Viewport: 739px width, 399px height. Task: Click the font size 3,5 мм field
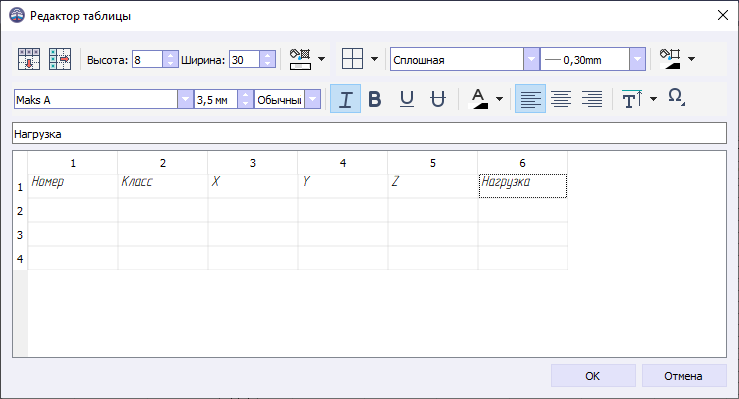pyautogui.click(x=216, y=99)
